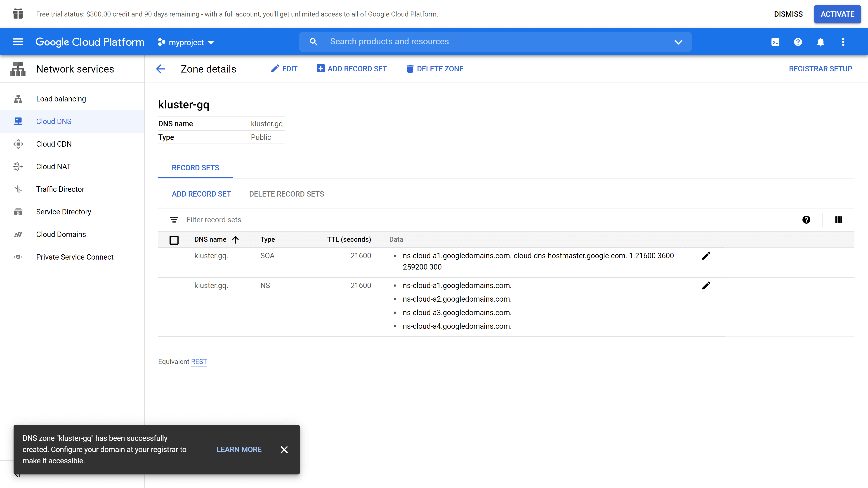Click the Public type value
The height and width of the screenshot is (488, 868).
261,137
